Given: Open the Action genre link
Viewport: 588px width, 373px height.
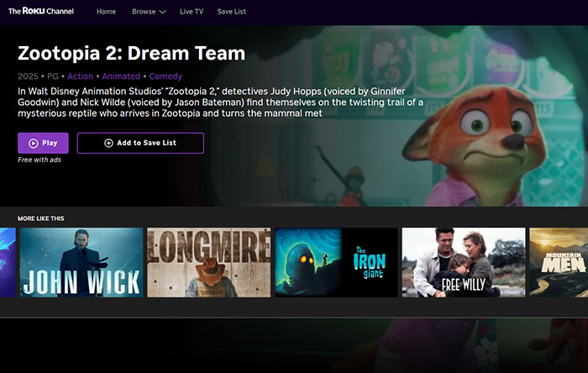Looking at the screenshot, I should click(x=81, y=76).
